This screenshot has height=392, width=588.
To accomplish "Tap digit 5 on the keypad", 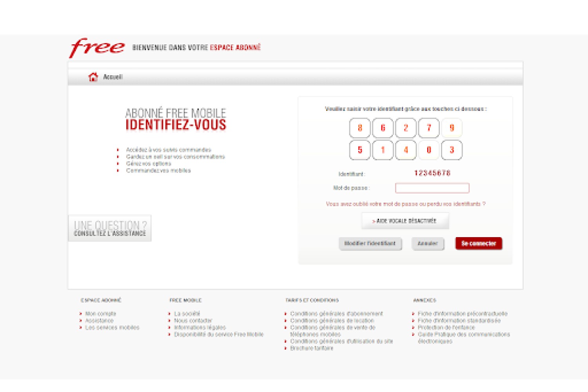I will pyautogui.click(x=360, y=150).
